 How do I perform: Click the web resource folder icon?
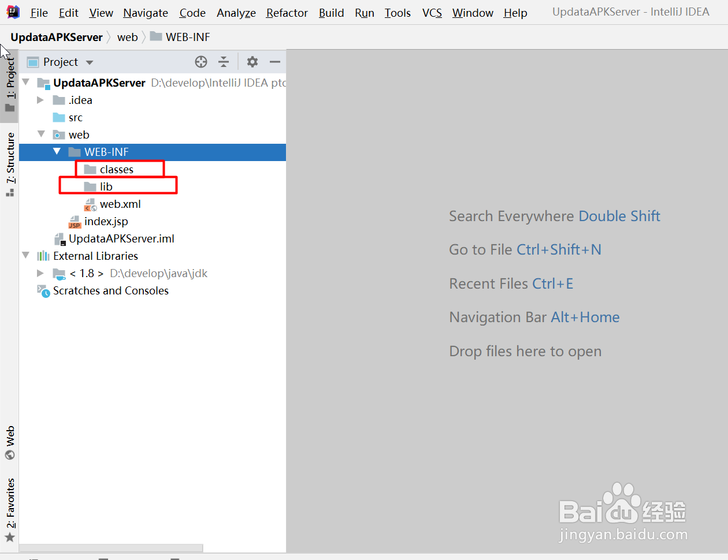(59, 135)
